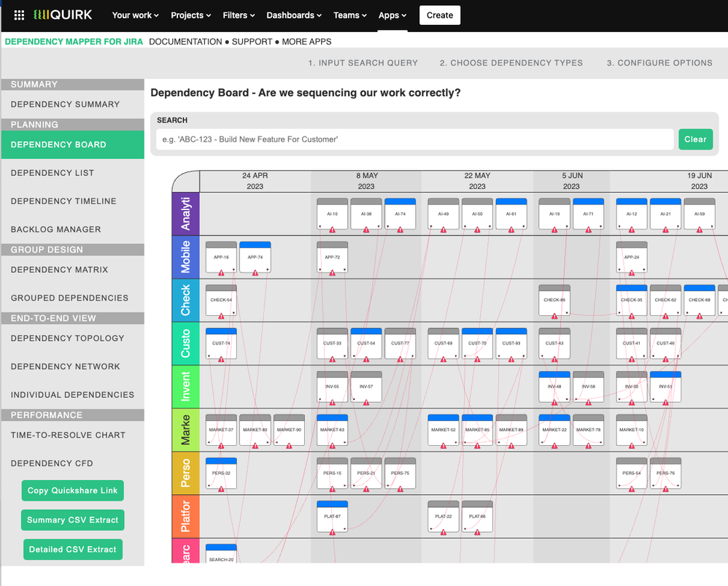Click the warning icon on card CHECK-54

click(220, 315)
